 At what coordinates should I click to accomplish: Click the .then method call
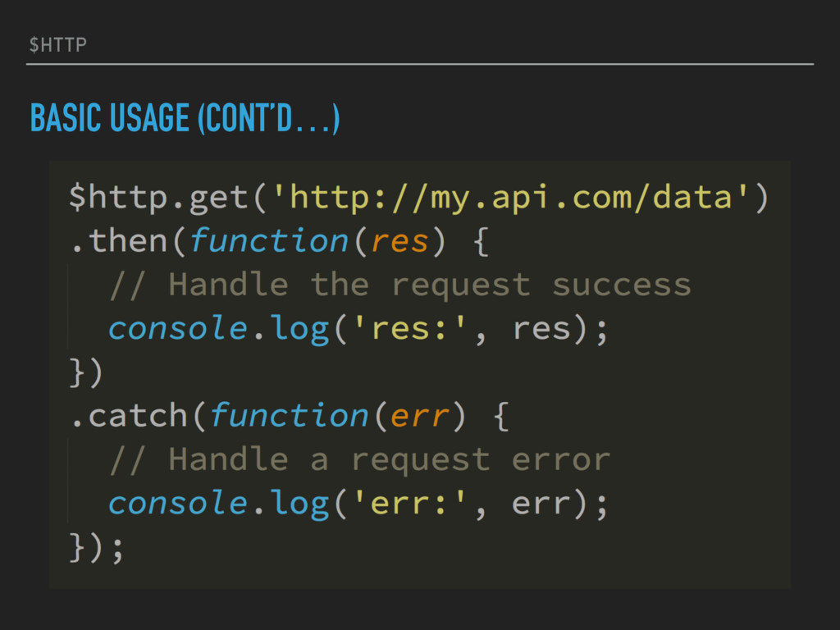coord(120,240)
